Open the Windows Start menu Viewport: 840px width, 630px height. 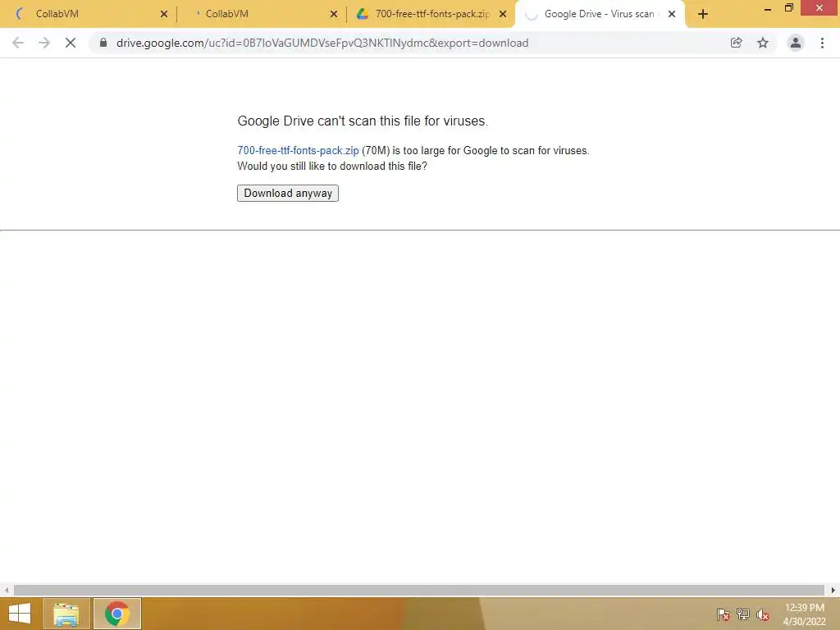[20, 614]
